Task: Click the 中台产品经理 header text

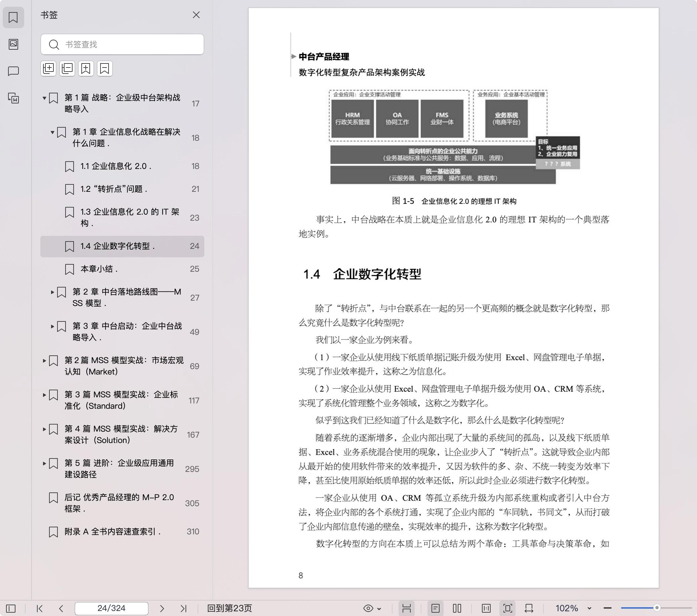Action: tap(324, 56)
